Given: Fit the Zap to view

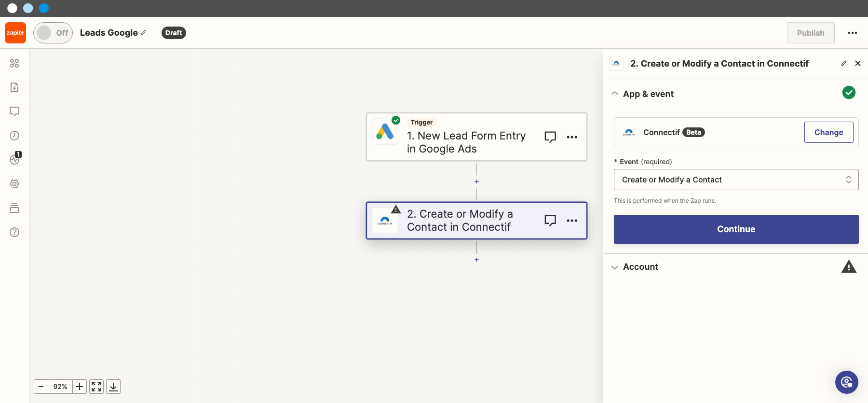Looking at the screenshot, I should click(x=96, y=387).
